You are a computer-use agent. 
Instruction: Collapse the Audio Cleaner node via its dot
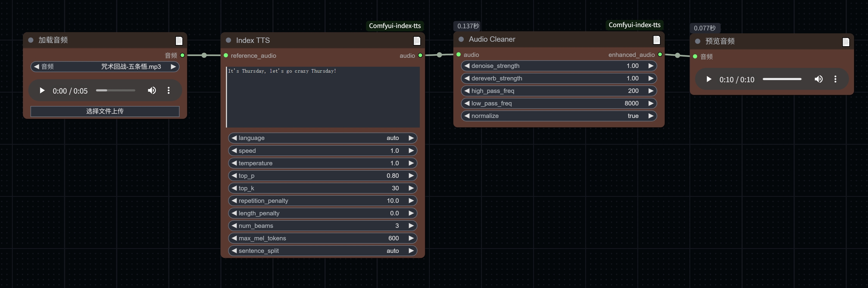pyautogui.click(x=461, y=39)
